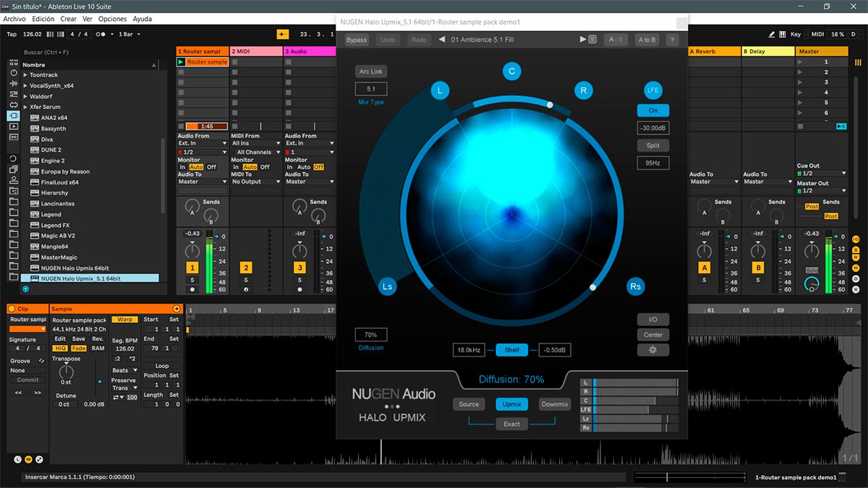Set track 1 Monitor to Auto
The image size is (868, 488).
[196, 167]
